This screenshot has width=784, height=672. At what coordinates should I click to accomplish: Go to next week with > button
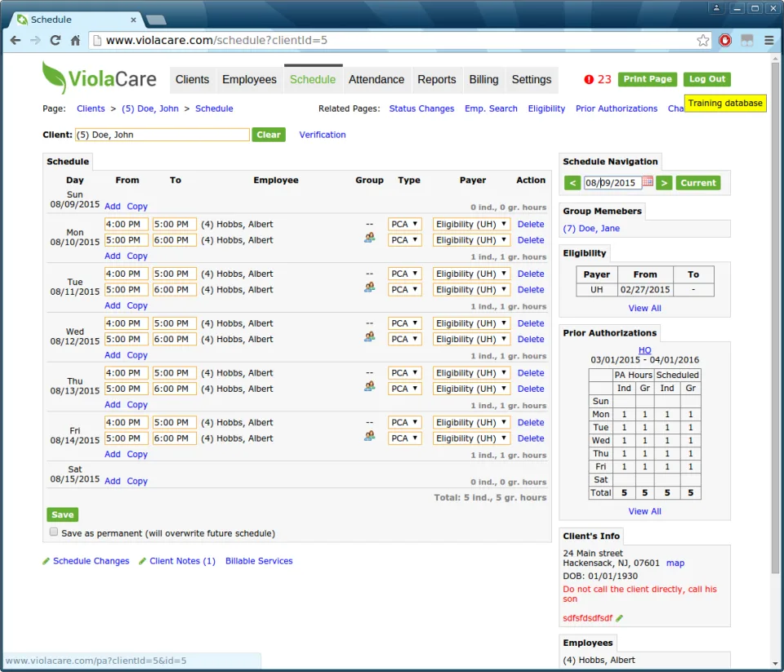click(x=664, y=183)
